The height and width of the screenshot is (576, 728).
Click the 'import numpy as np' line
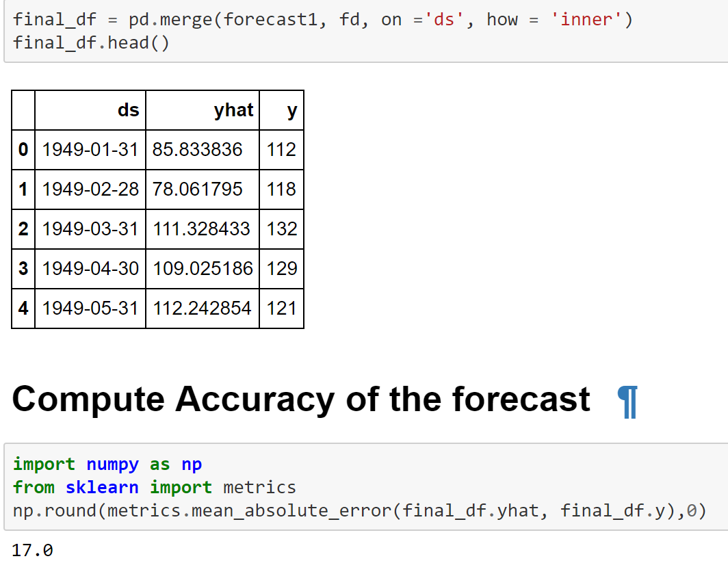click(x=107, y=464)
